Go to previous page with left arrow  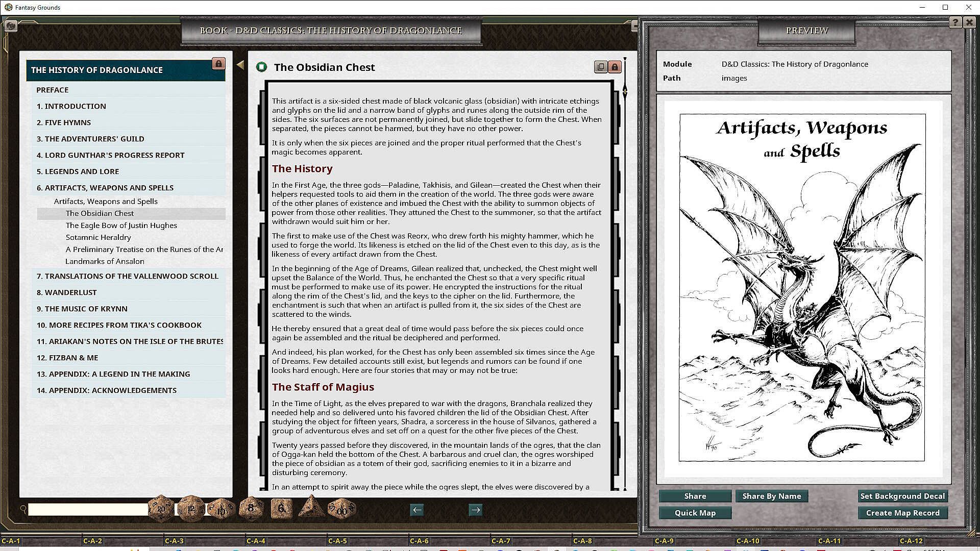tap(417, 510)
